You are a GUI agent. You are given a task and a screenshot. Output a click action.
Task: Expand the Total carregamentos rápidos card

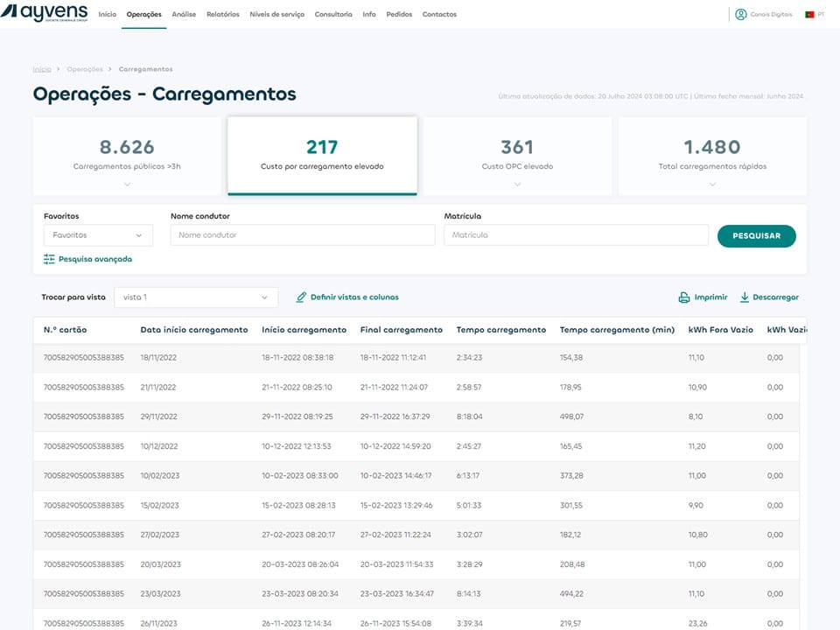pyautogui.click(x=712, y=184)
